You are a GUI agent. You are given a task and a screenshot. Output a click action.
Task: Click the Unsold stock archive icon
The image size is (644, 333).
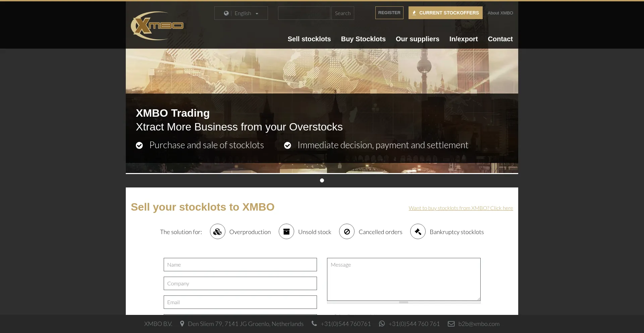286,231
